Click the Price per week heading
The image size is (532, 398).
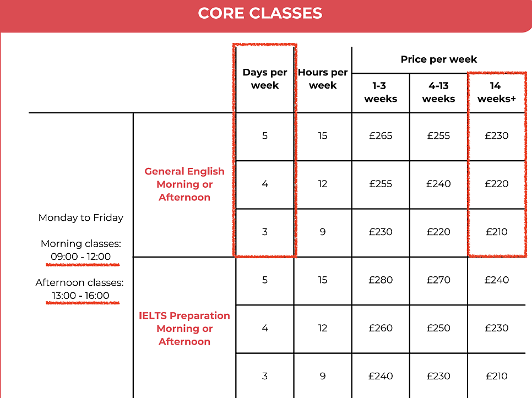click(x=439, y=59)
